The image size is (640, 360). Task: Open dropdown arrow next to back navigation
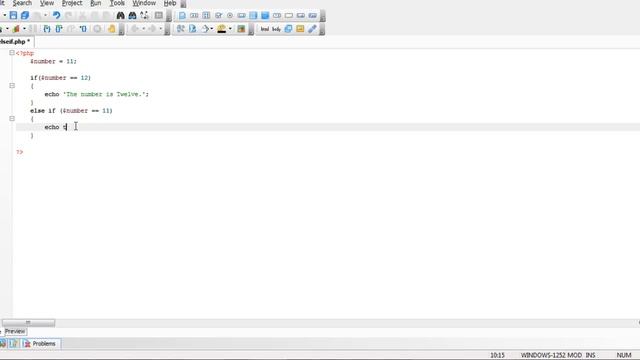coord(143,29)
